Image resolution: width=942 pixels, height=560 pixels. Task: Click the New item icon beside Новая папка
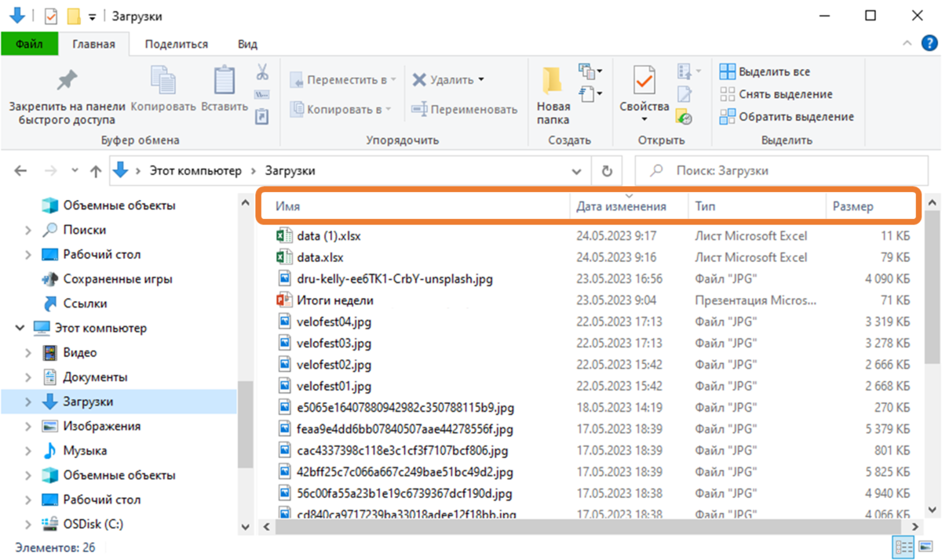click(x=587, y=72)
